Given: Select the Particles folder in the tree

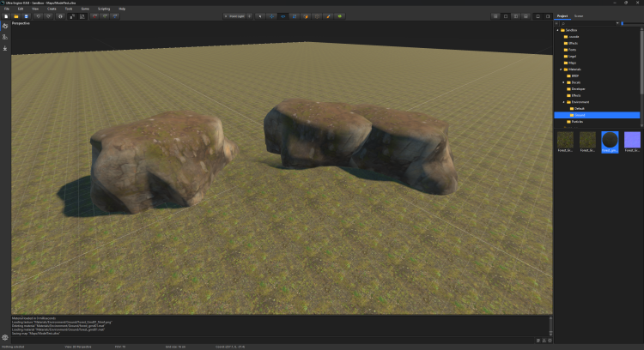Looking at the screenshot, I should point(575,122).
